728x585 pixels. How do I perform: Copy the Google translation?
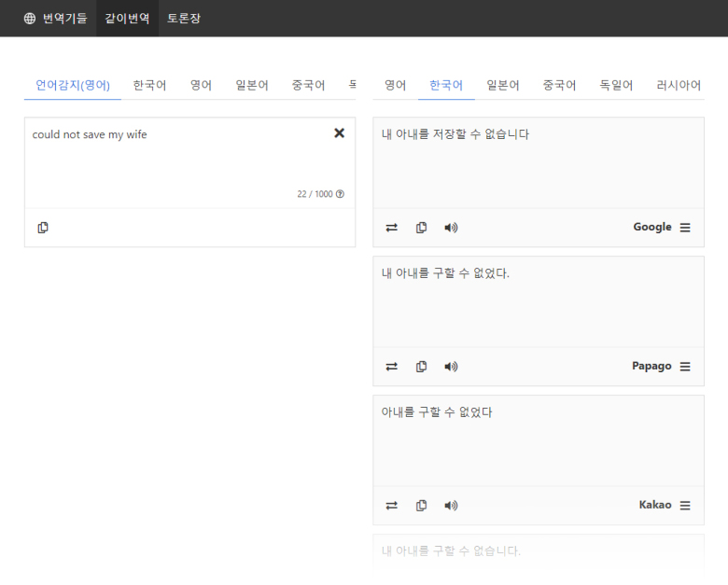[x=422, y=228]
